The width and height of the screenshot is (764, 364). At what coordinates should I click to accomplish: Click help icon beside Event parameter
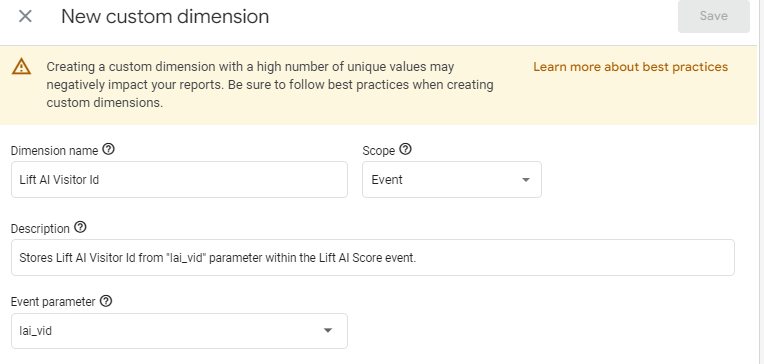pos(106,301)
